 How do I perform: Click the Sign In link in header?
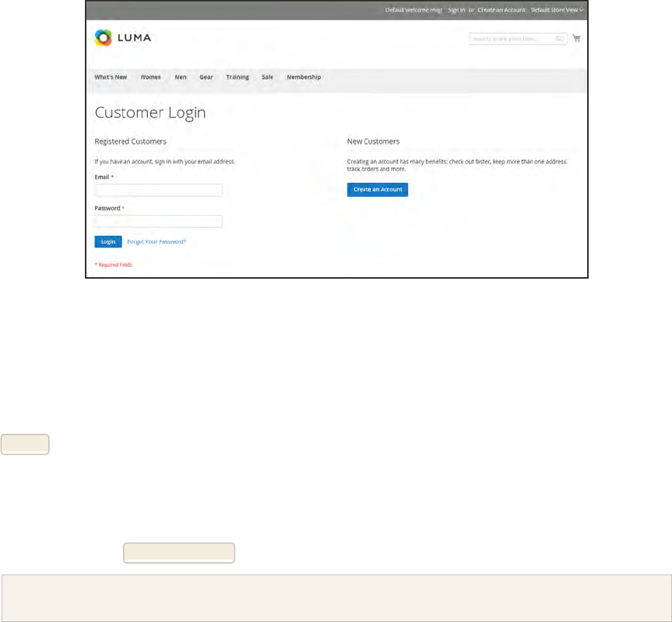[x=456, y=10]
